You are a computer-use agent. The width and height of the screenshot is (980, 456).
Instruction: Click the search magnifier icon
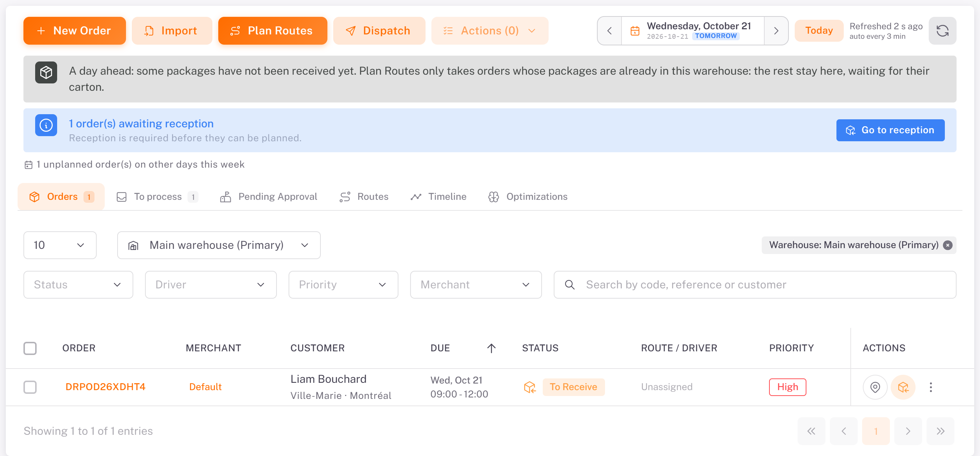pyautogui.click(x=569, y=284)
